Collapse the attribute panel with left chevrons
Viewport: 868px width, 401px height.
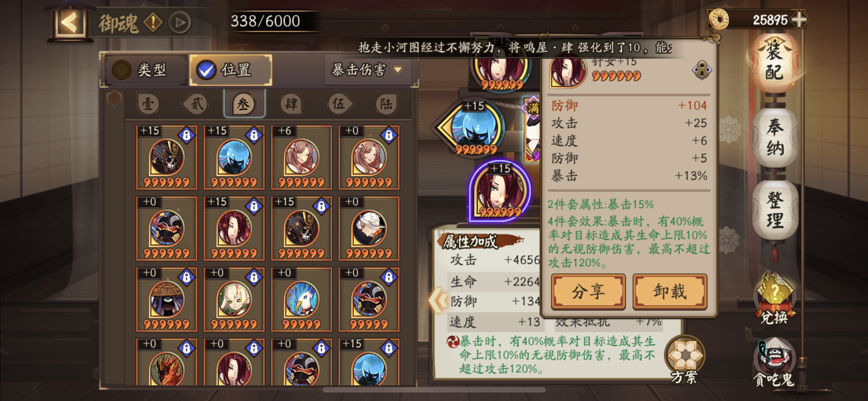click(438, 300)
